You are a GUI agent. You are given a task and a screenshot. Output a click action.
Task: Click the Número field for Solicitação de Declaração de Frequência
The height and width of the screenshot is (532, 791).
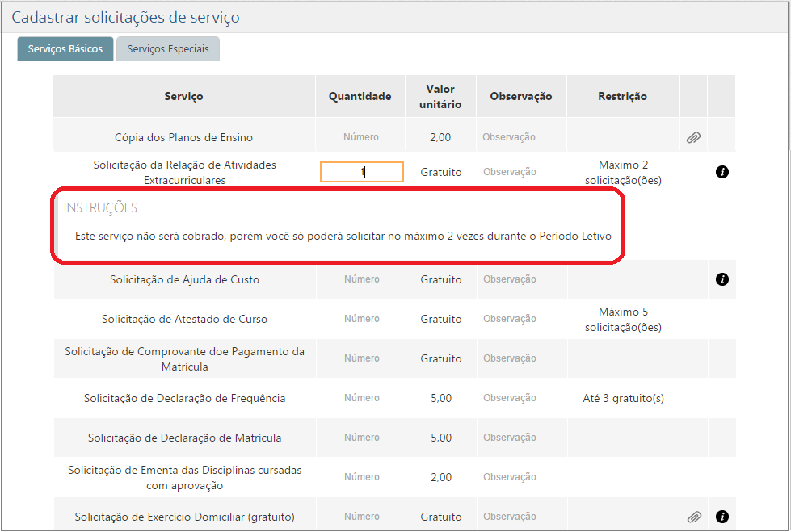(360, 397)
